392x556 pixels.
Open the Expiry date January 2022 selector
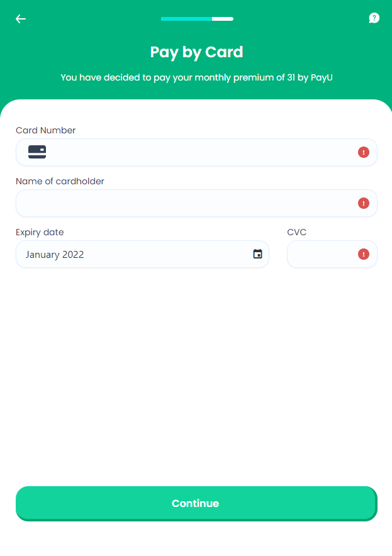pyautogui.click(x=142, y=254)
